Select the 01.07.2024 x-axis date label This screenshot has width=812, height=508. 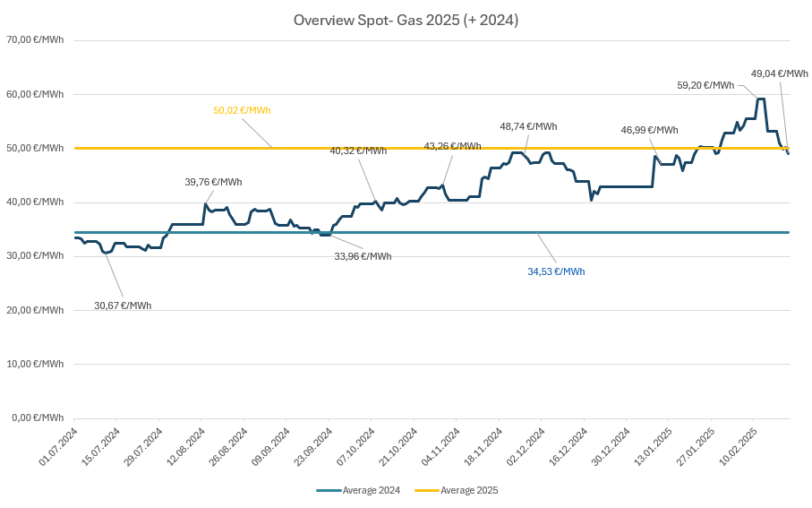56,448
